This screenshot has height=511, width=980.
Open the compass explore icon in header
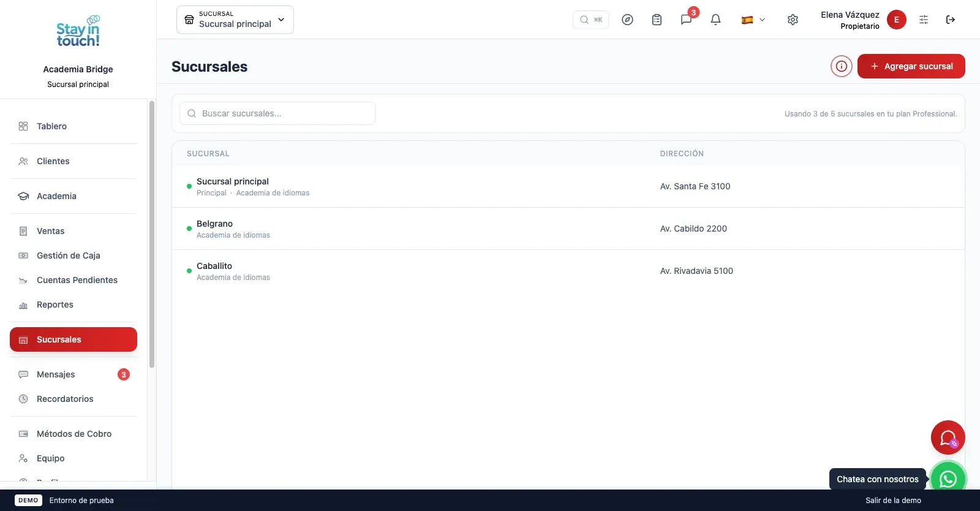[627, 20]
